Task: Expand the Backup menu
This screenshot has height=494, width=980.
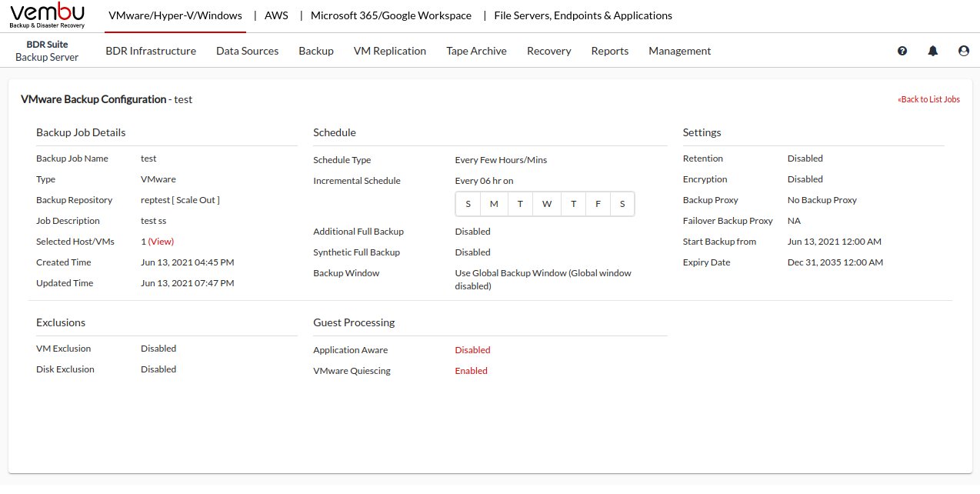Action: click(316, 51)
